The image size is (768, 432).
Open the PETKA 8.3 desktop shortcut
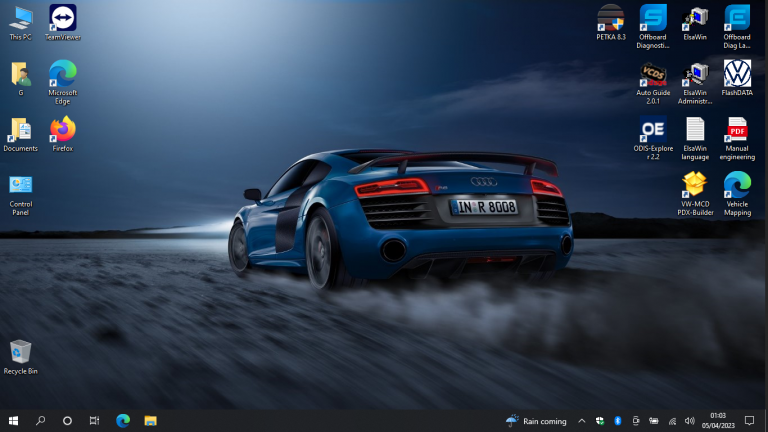coord(611,18)
